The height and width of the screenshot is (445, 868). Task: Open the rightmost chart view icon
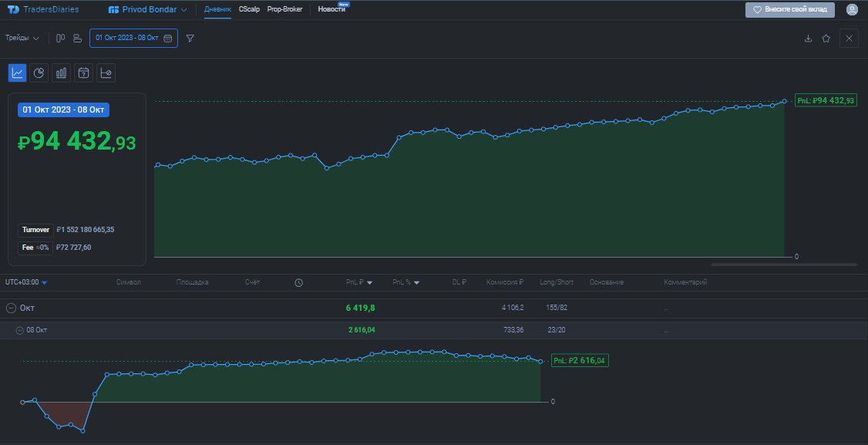(x=106, y=72)
